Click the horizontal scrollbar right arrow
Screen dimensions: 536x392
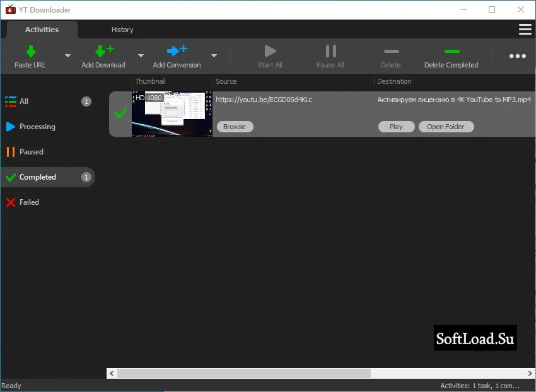click(x=530, y=373)
